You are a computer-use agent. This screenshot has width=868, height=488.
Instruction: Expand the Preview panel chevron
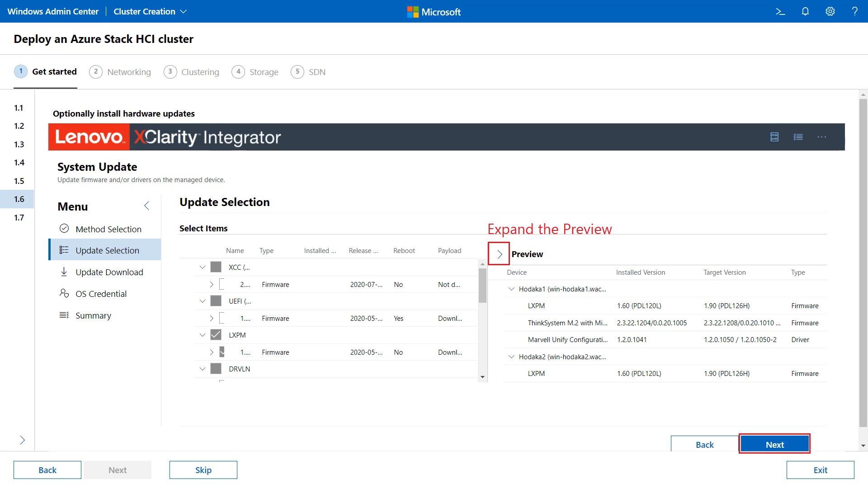pyautogui.click(x=499, y=254)
